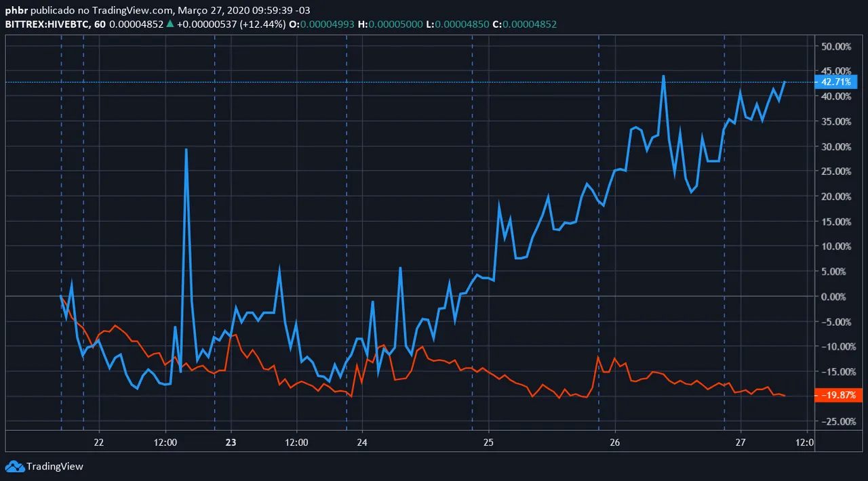
Task: Click the phbr author name
Action: tap(17, 11)
